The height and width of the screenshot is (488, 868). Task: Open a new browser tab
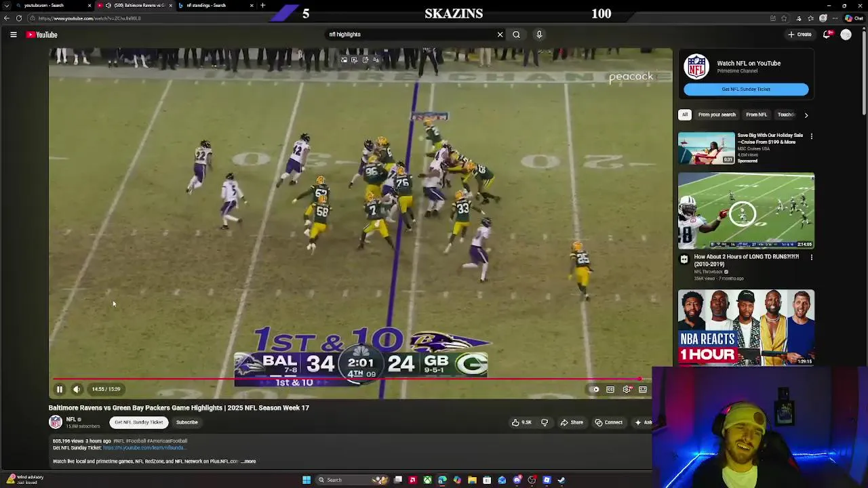[x=262, y=5]
